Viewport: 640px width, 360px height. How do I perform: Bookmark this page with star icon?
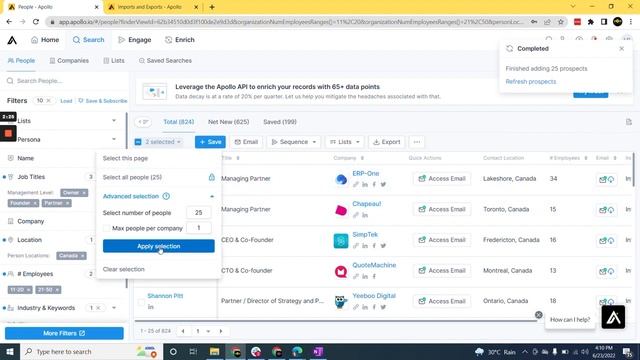coord(561,22)
